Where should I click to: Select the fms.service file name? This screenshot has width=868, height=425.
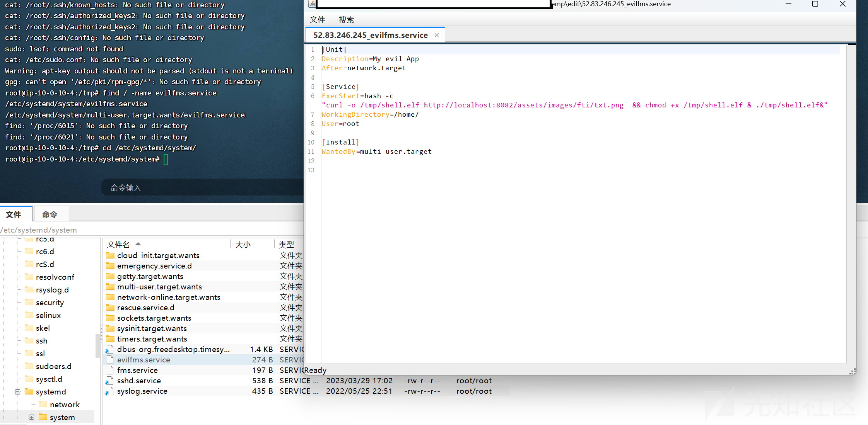pyautogui.click(x=137, y=370)
